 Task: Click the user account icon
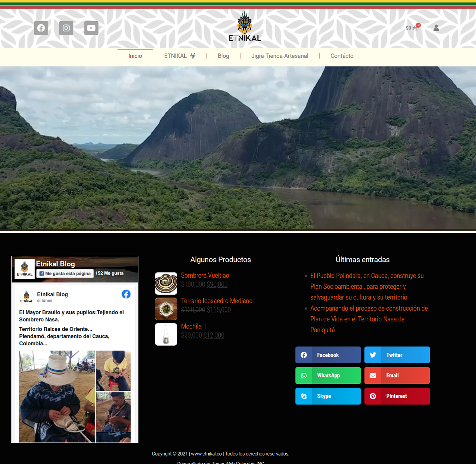coord(436,28)
